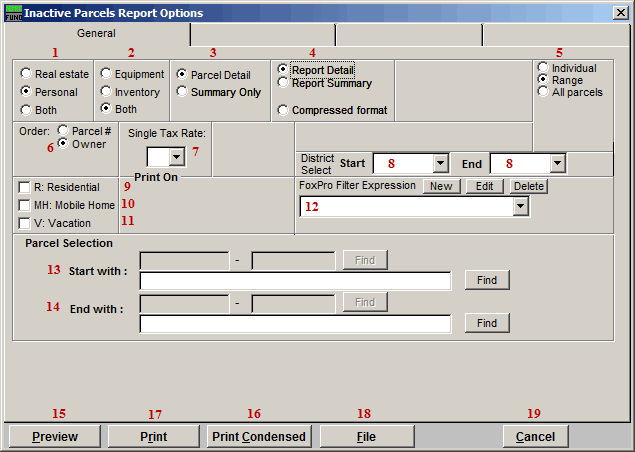Expand the District Select Start dropdown
The height and width of the screenshot is (452, 635).
tap(440, 163)
